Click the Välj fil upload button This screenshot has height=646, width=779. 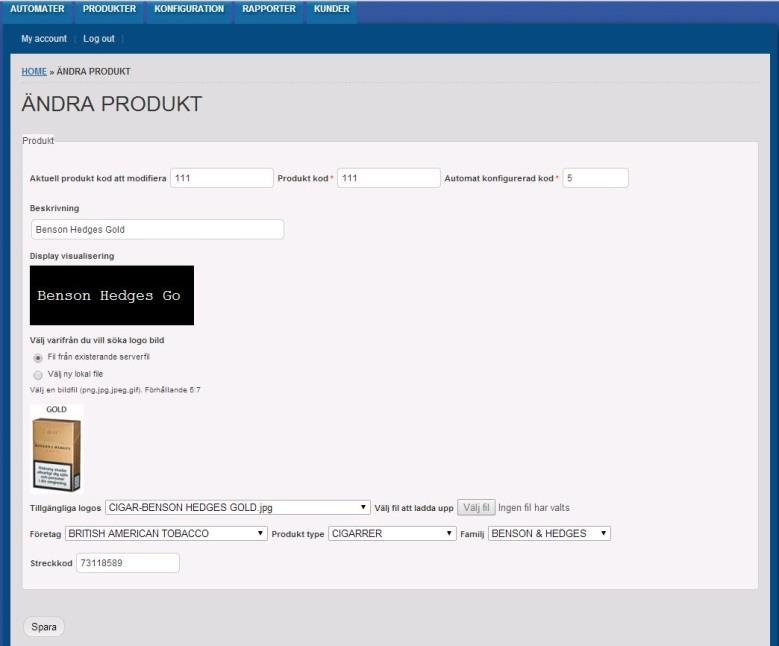tap(476, 508)
